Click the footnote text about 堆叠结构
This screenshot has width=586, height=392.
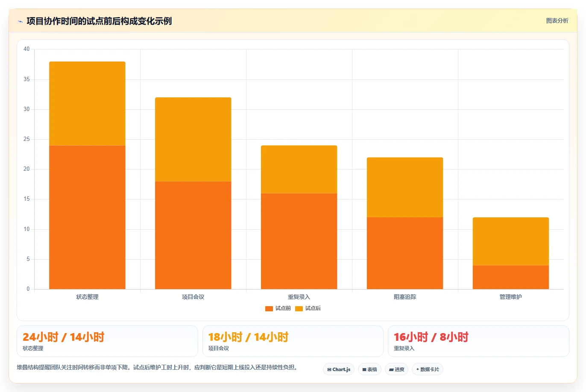(157, 367)
